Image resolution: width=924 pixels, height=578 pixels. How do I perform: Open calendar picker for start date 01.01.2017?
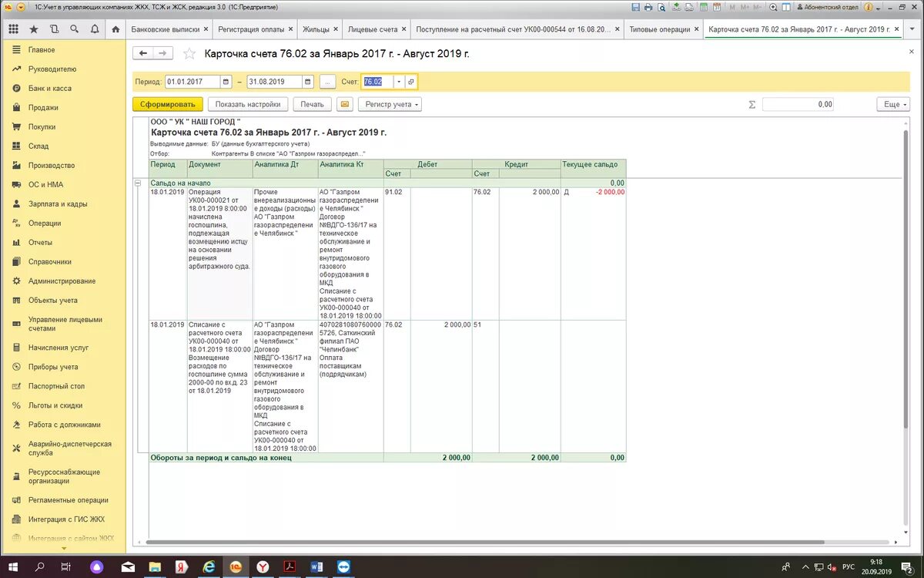point(226,82)
